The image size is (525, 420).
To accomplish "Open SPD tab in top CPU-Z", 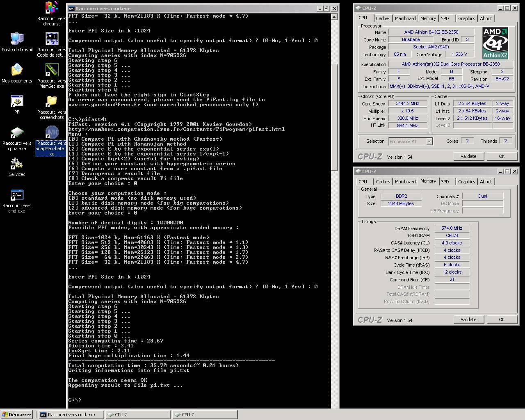I will [x=445, y=18].
